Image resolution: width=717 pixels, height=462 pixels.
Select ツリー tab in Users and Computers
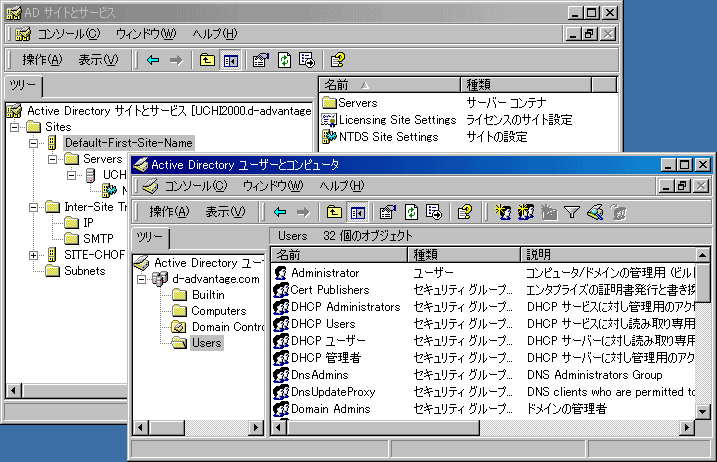point(150,237)
